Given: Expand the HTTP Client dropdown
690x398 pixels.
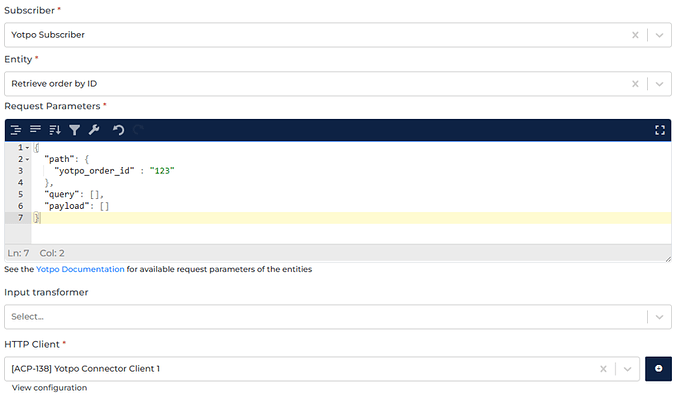Looking at the screenshot, I should [x=628, y=369].
